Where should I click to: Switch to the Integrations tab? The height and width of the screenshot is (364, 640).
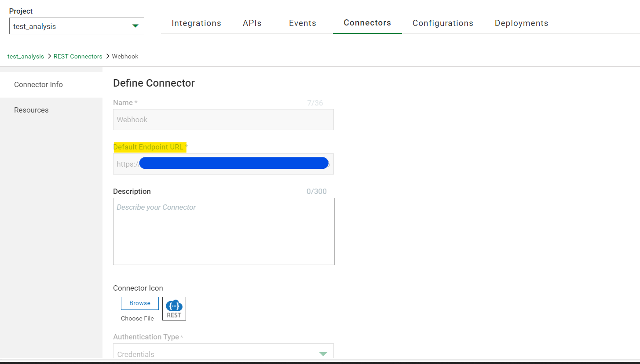[x=196, y=23]
